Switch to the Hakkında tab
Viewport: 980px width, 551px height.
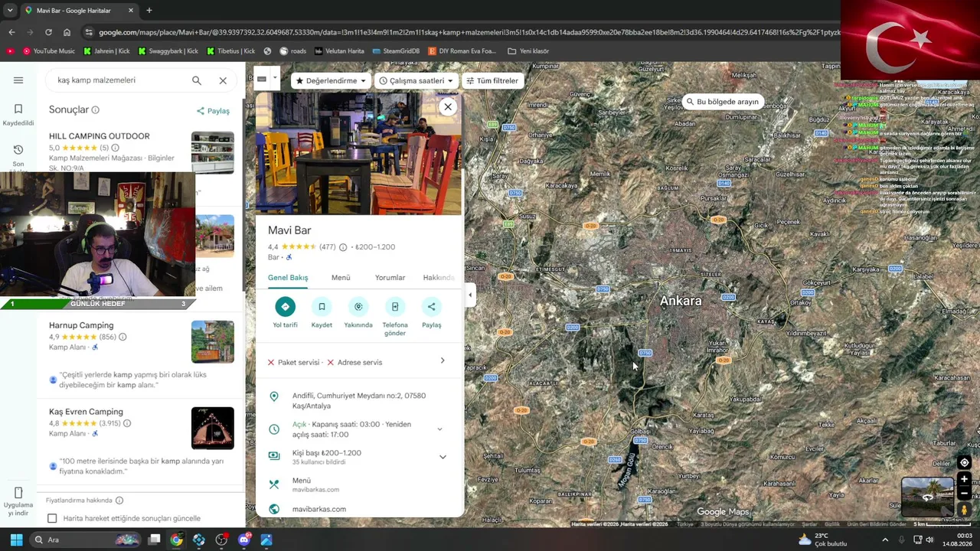tap(439, 278)
